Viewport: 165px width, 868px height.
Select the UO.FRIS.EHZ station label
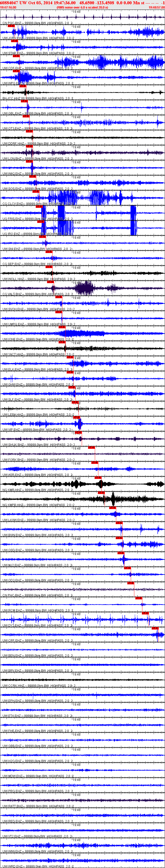pyautogui.click(x=37, y=219)
